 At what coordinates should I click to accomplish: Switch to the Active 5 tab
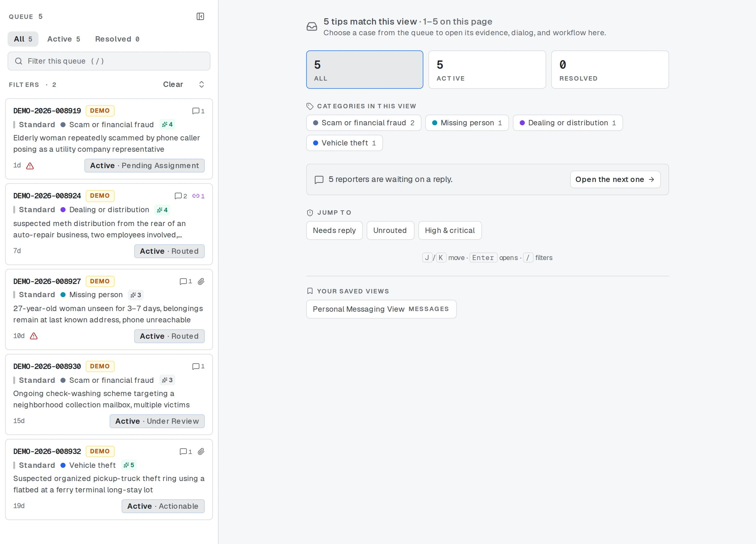(64, 39)
